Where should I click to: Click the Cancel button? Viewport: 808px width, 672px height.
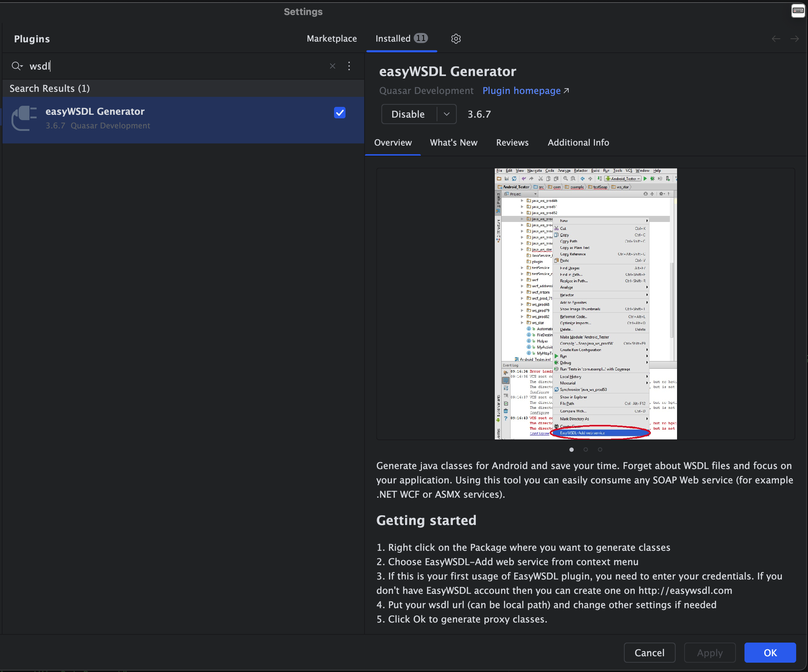click(649, 652)
